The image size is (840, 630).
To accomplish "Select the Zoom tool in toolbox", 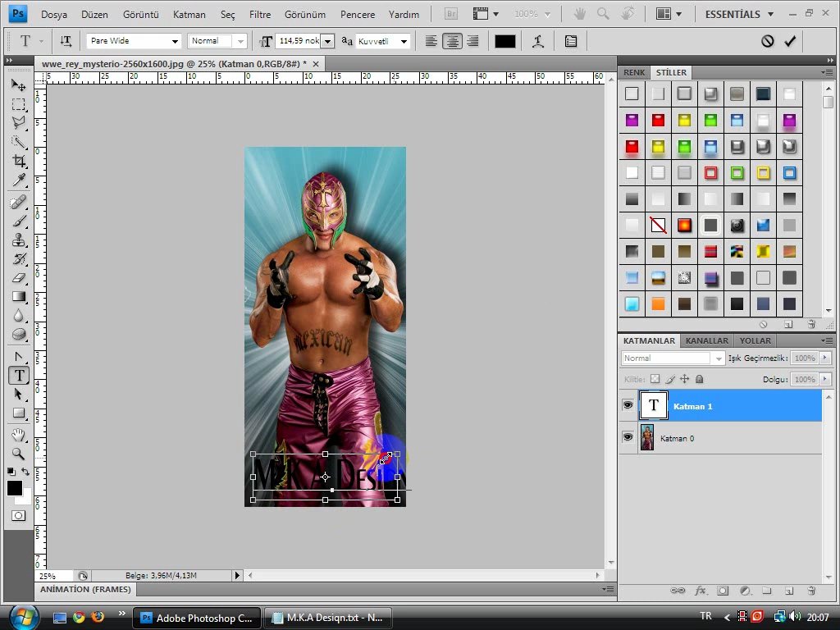I will (18, 454).
